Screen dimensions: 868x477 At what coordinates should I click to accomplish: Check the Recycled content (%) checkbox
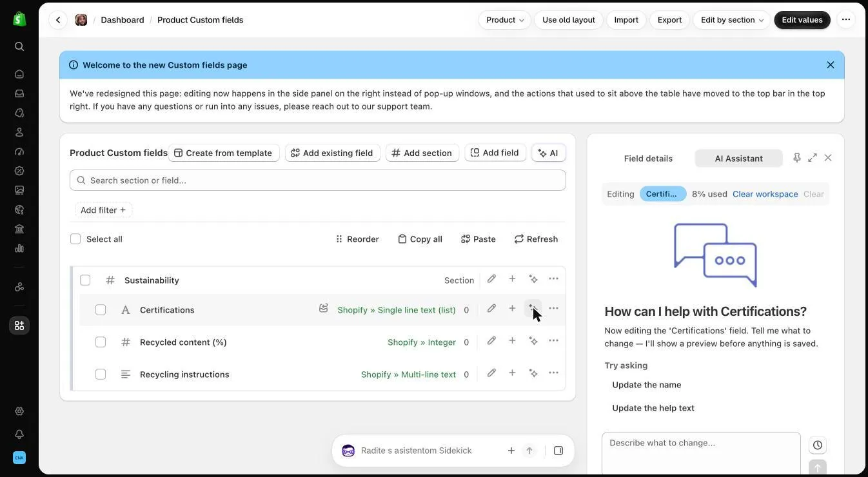tap(101, 342)
